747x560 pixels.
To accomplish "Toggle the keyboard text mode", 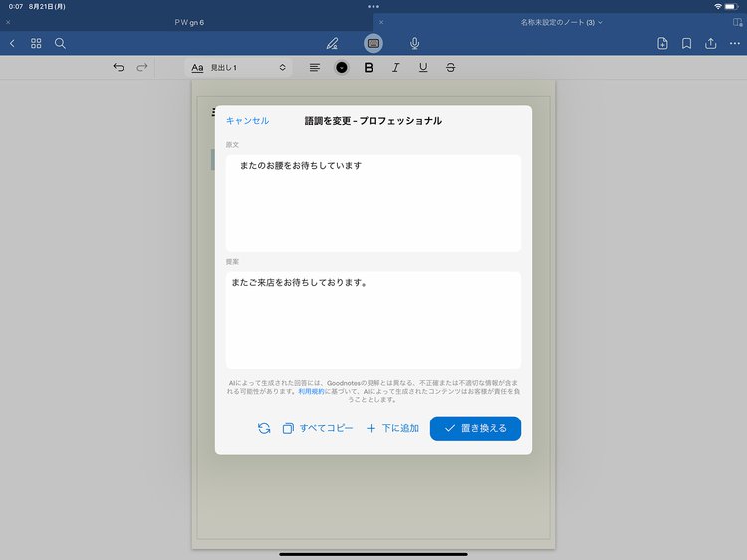I will pos(373,44).
